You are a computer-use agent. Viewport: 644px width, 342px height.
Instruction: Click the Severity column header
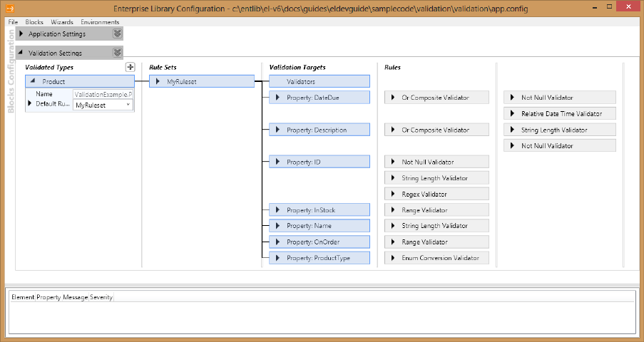pyautogui.click(x=101, y=296)
